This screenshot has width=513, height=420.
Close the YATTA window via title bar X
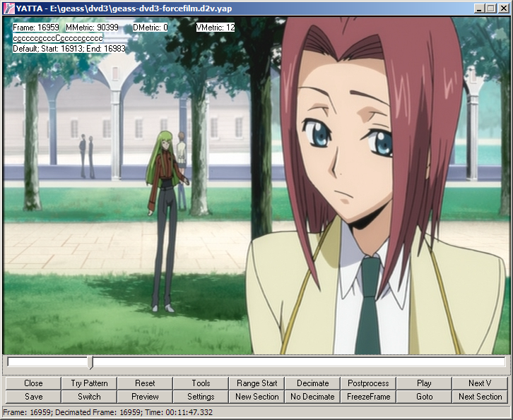[x=504, y=8]
